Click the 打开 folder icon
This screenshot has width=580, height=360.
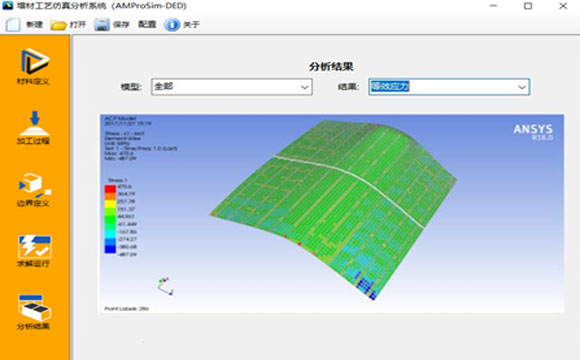(x=58, y=25)
